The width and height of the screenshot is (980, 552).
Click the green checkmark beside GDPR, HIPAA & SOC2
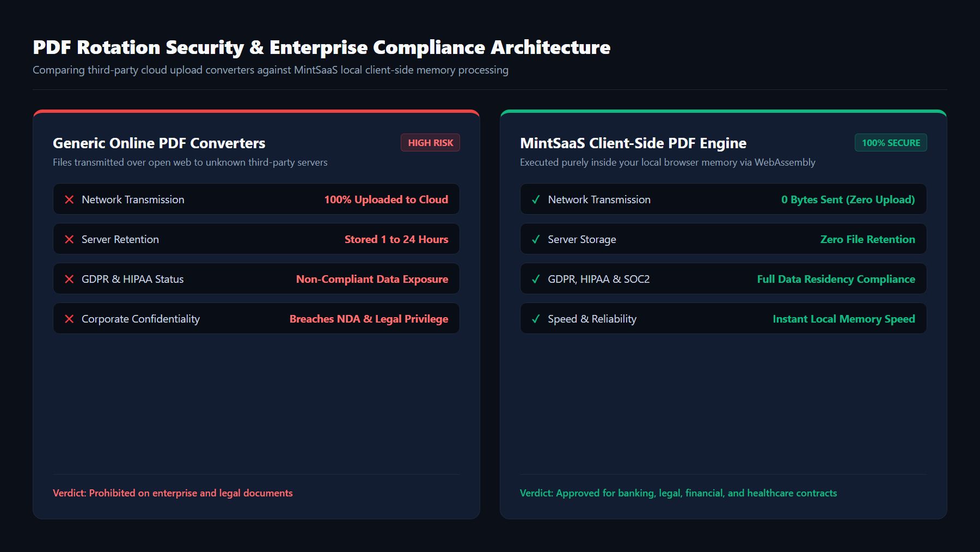[x=536, y=279]
